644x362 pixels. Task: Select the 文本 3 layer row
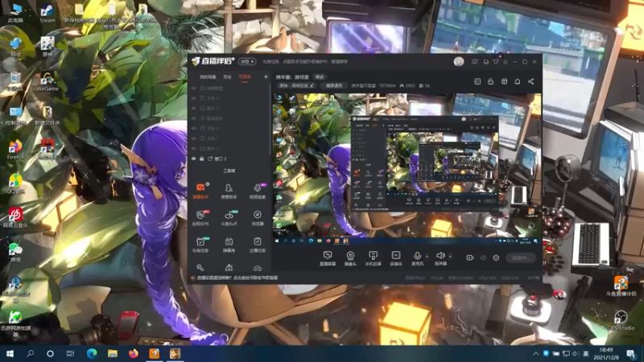pos(229,98)
